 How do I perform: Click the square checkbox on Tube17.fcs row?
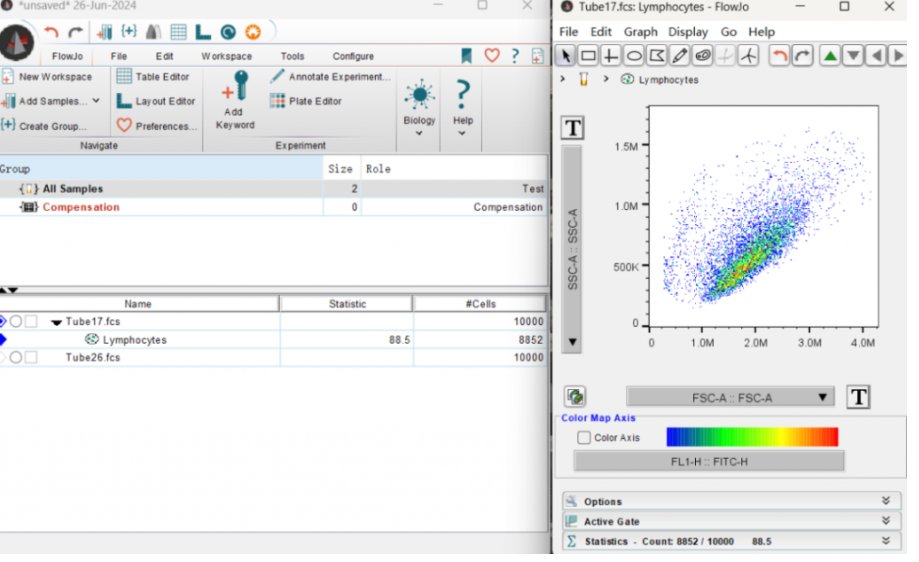(x=31, y=322)
